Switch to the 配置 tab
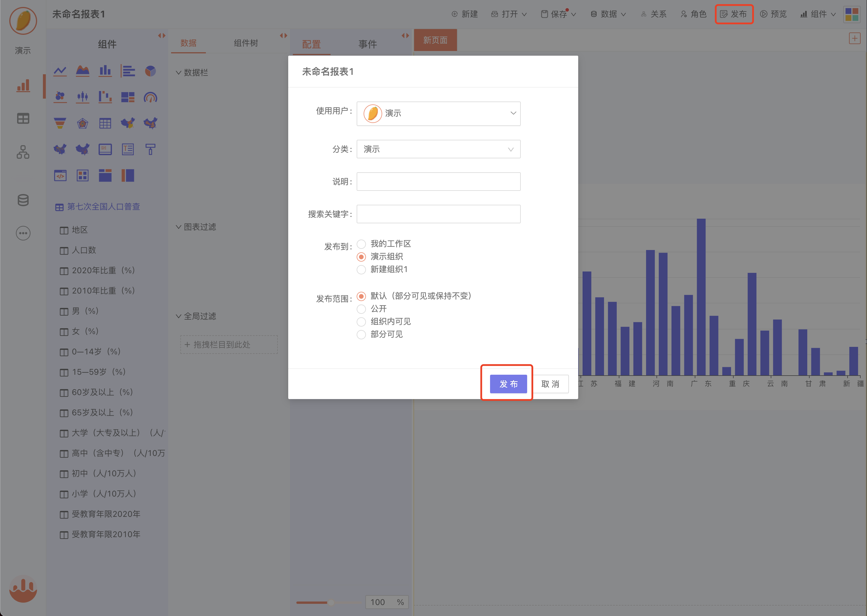 click(x=311, y=44)
